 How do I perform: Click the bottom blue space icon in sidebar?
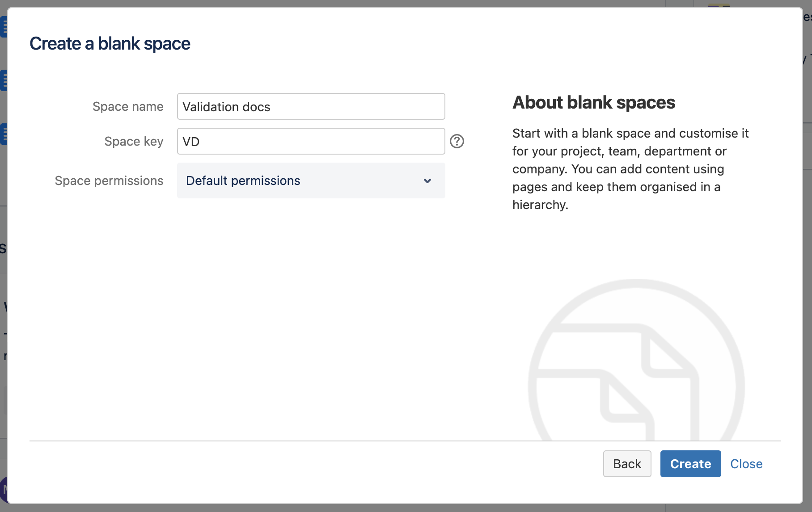point(4,134)
